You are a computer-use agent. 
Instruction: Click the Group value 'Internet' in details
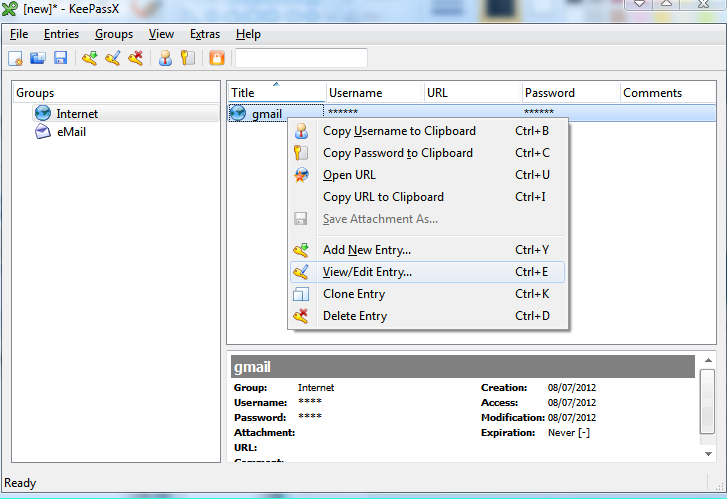(x=316, y=388)
